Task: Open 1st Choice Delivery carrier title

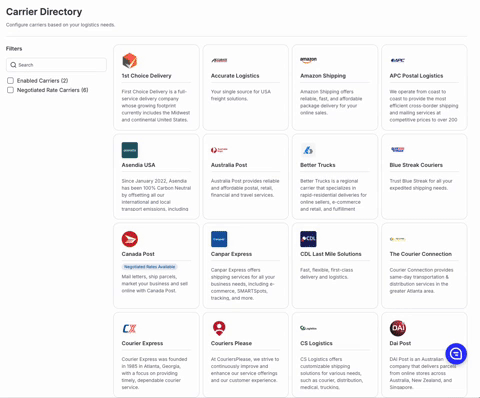Action: (x=146, y=76)
